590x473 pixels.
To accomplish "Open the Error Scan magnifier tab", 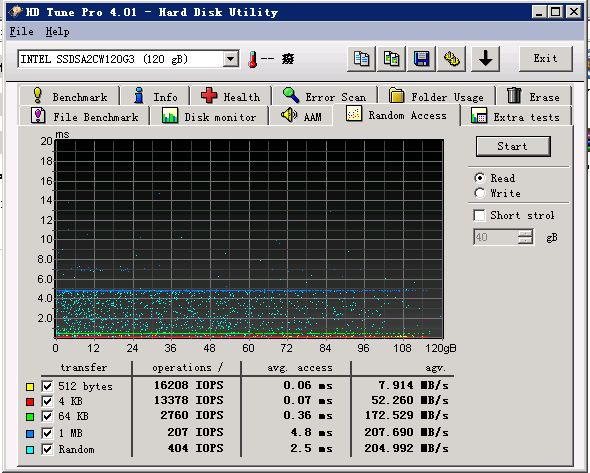I will (x=325, y=96).
